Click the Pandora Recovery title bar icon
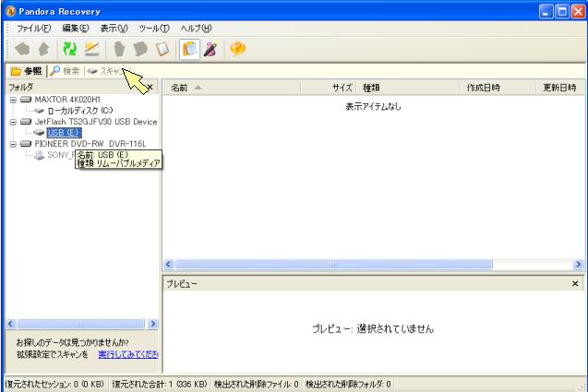This screenshot has width=588, height=392. [x=11, y=11]
